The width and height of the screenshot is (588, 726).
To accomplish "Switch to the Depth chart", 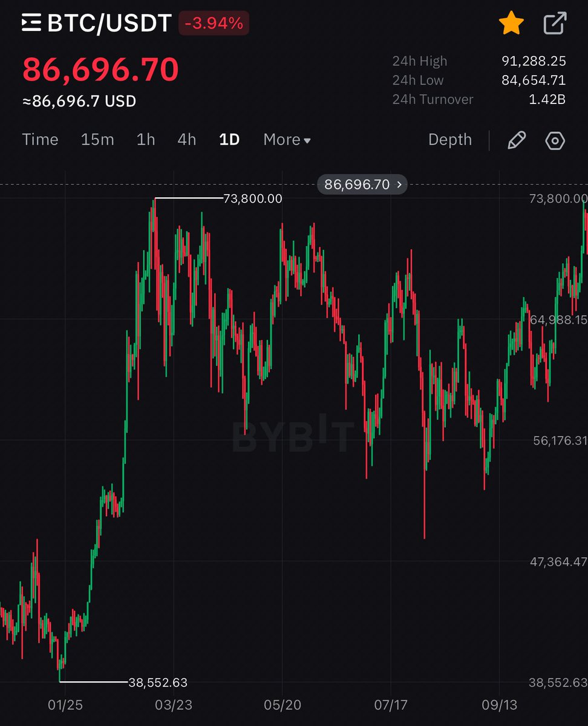I will coord(449,140).
